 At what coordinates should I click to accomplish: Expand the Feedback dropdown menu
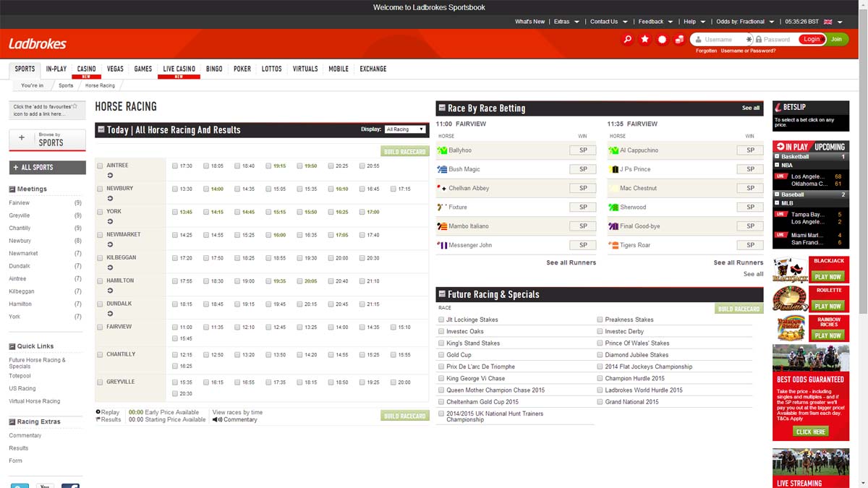[x=655, y=22]
